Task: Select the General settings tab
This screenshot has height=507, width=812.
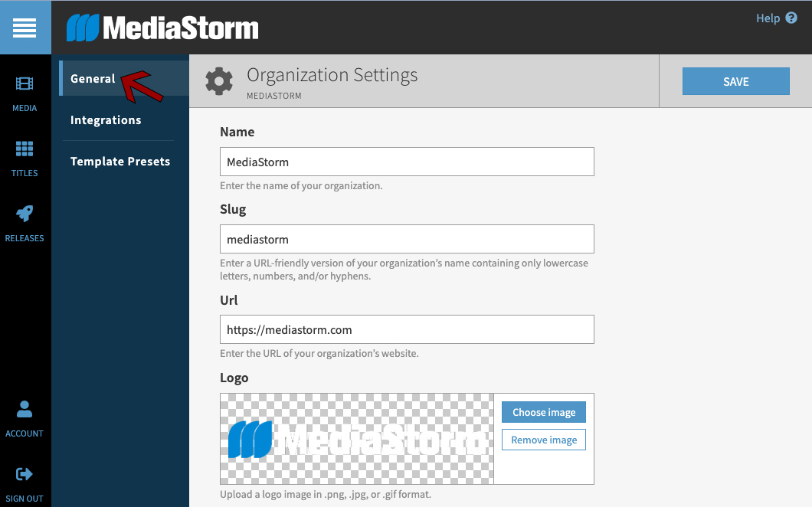Action: pyautogui.click(x=93, y=79)
